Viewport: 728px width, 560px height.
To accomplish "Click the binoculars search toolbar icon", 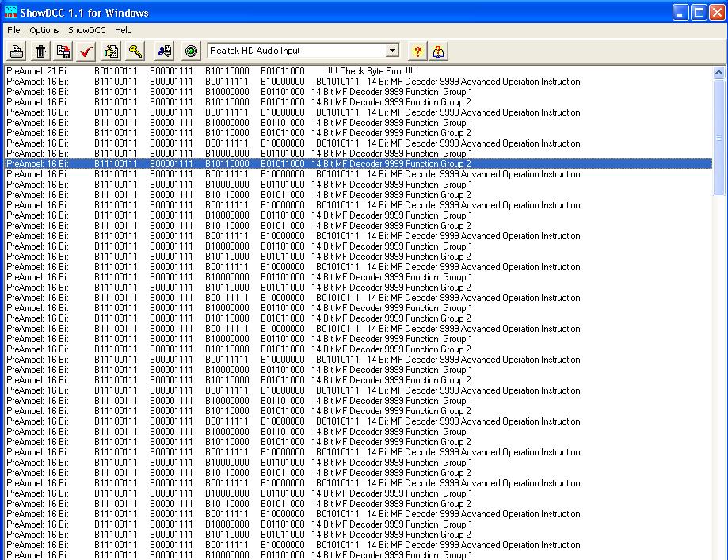I will (164, 51).
